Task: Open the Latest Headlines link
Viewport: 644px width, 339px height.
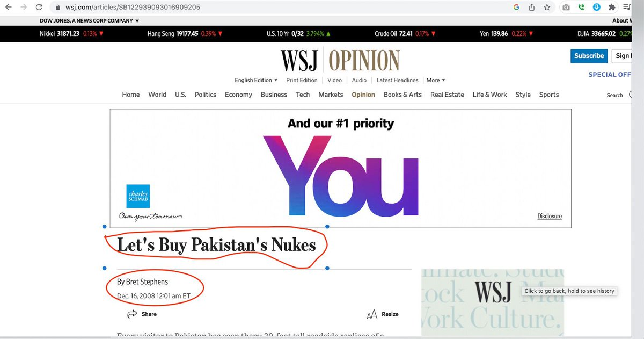Action: [397, 80]
